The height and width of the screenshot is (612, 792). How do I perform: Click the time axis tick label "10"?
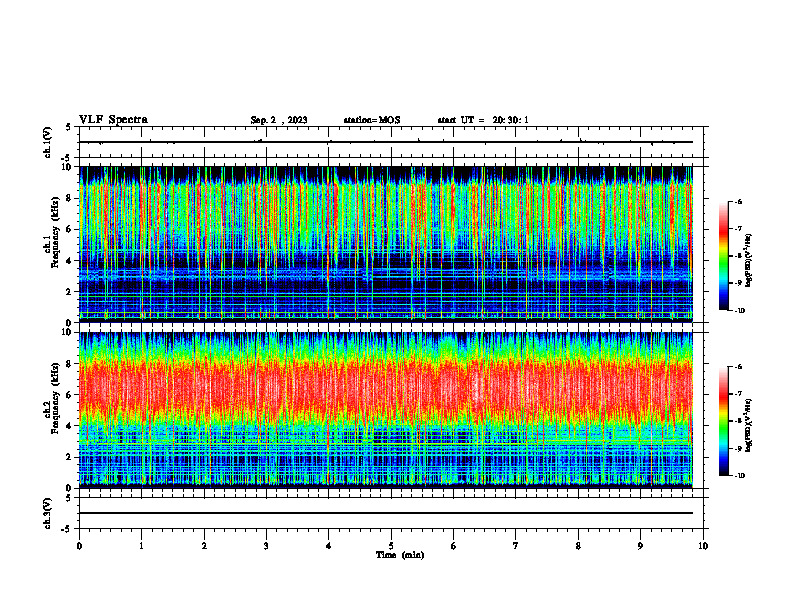tap(703, 546)
